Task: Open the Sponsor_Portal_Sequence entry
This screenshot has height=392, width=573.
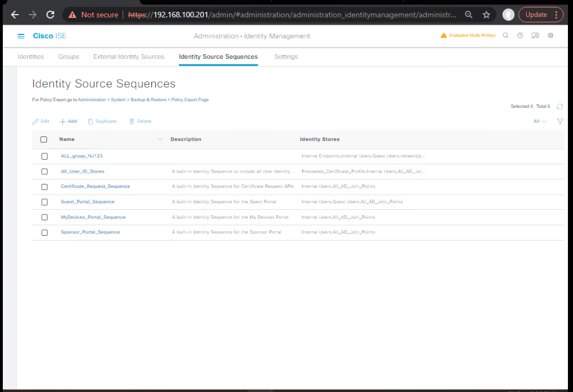Action: (90, 232)
